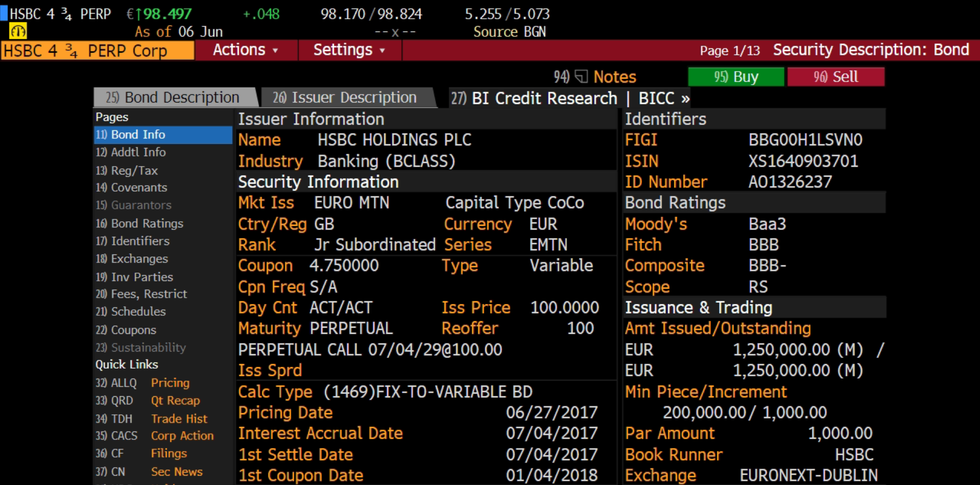Open the Settings dropdown menu
980x485 pixels.
point(349,50)
